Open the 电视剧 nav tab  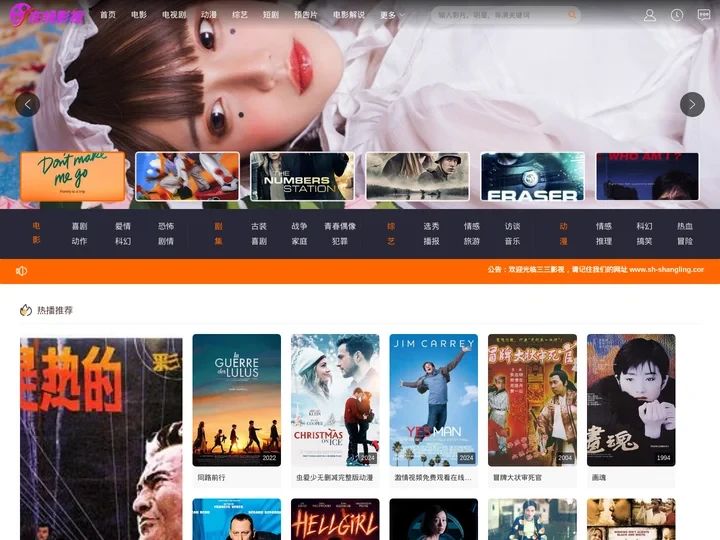[x=174, y=15]
